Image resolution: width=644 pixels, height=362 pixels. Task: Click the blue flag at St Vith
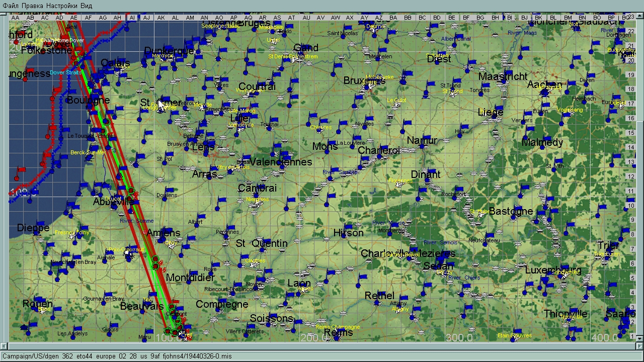(557, 160)
